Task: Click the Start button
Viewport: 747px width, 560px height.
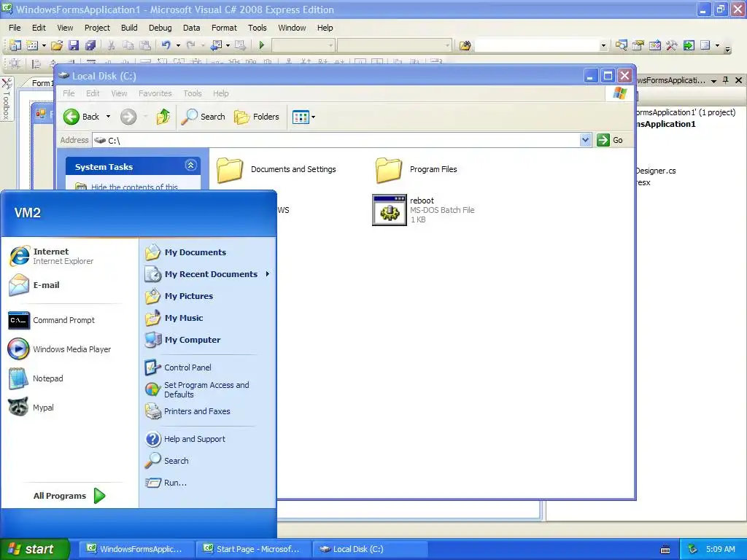Action: click(34, 549)
